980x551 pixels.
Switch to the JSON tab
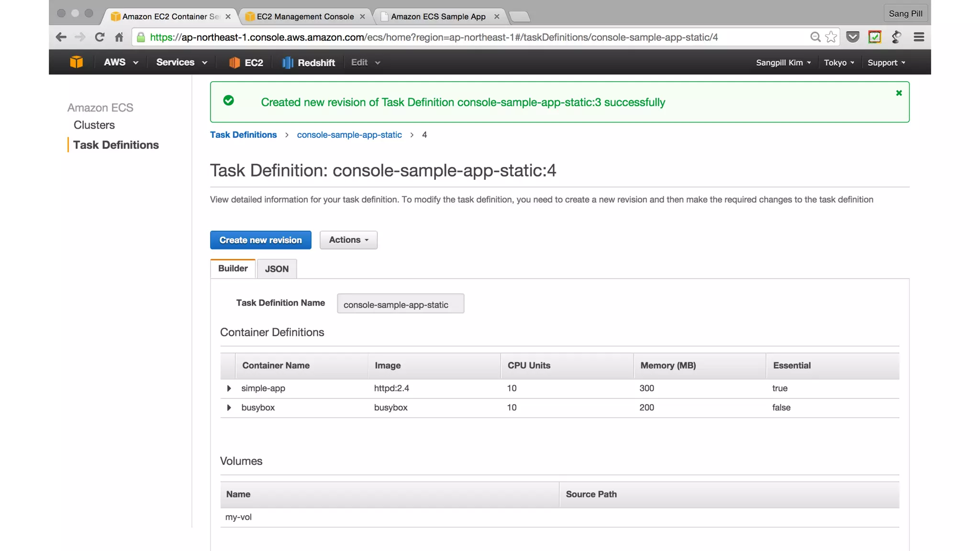point(277,269)
